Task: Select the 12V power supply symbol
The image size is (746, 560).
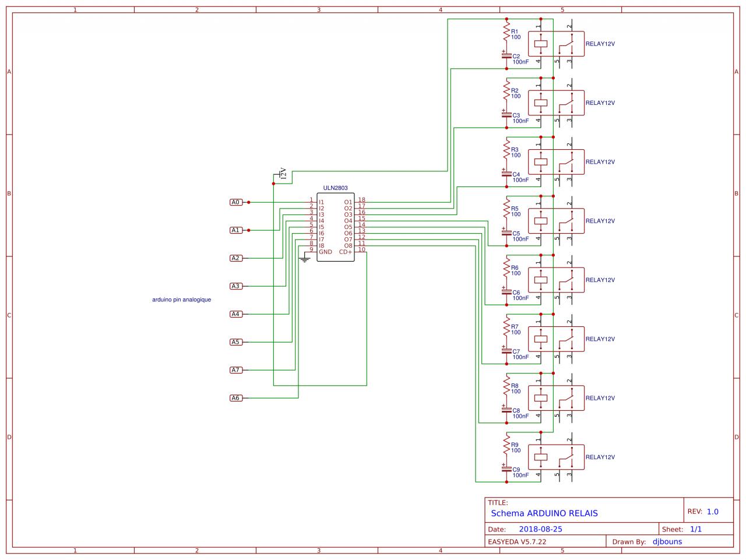Action: click(x=280, y=174)
